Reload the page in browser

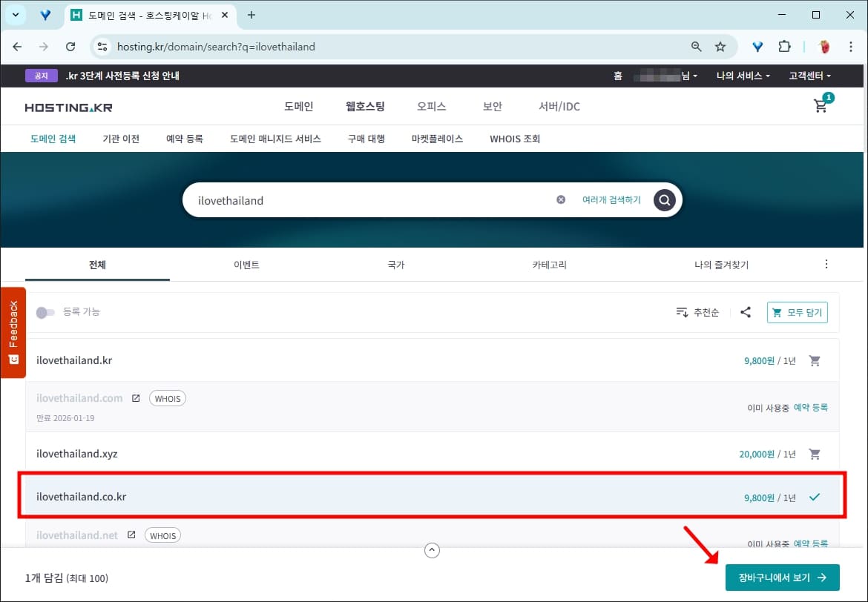pyautogui.click(x=70, y=47)
